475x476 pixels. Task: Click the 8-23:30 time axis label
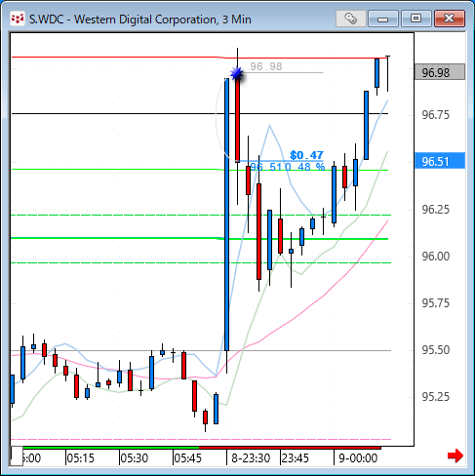251,458
